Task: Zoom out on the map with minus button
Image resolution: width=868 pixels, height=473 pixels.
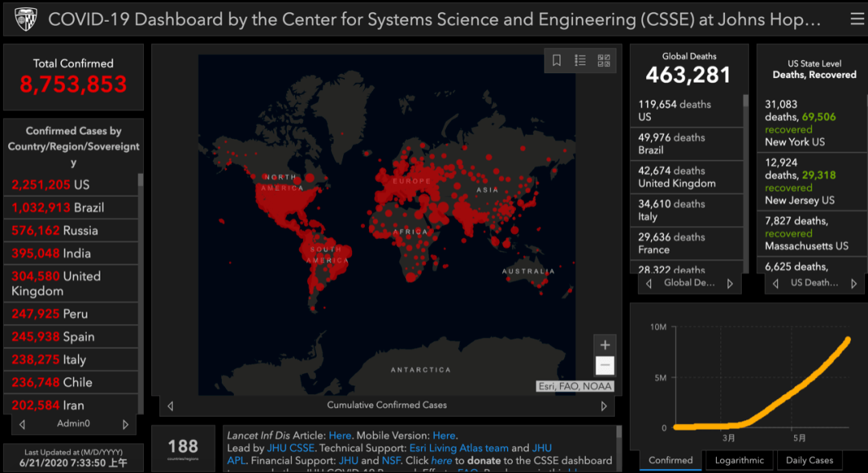Action: [604, 365]
